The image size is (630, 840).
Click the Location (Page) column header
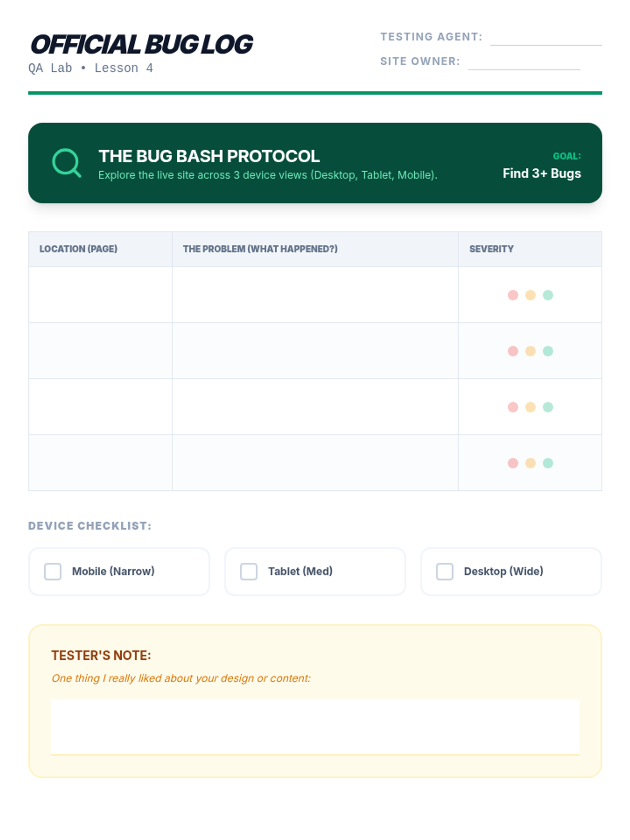tap(78, 249)
